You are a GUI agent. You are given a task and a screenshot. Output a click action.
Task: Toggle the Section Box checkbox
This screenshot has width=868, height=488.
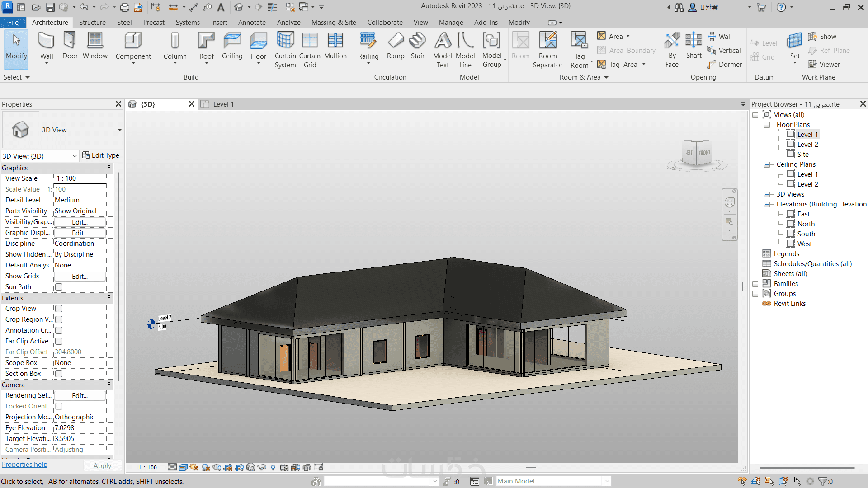tap(59, 374)
